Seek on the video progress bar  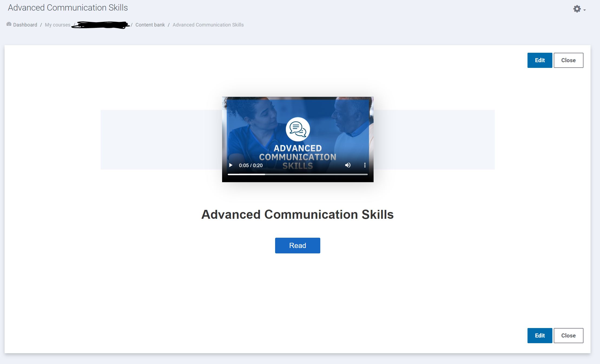tap(298, 174)
